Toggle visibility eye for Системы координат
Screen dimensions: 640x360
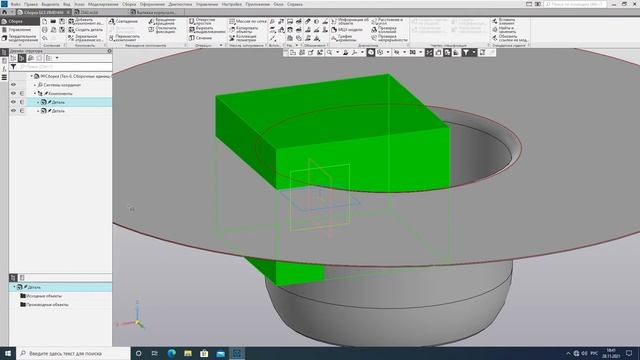pos(13,85)
